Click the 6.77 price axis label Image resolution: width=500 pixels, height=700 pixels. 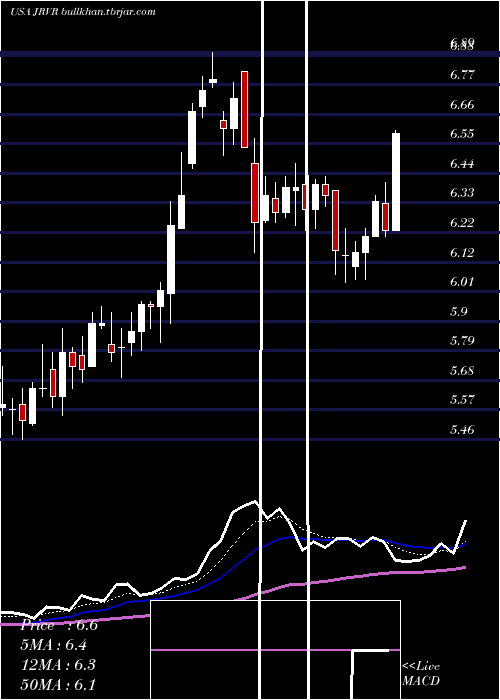(x=462, y=75)
